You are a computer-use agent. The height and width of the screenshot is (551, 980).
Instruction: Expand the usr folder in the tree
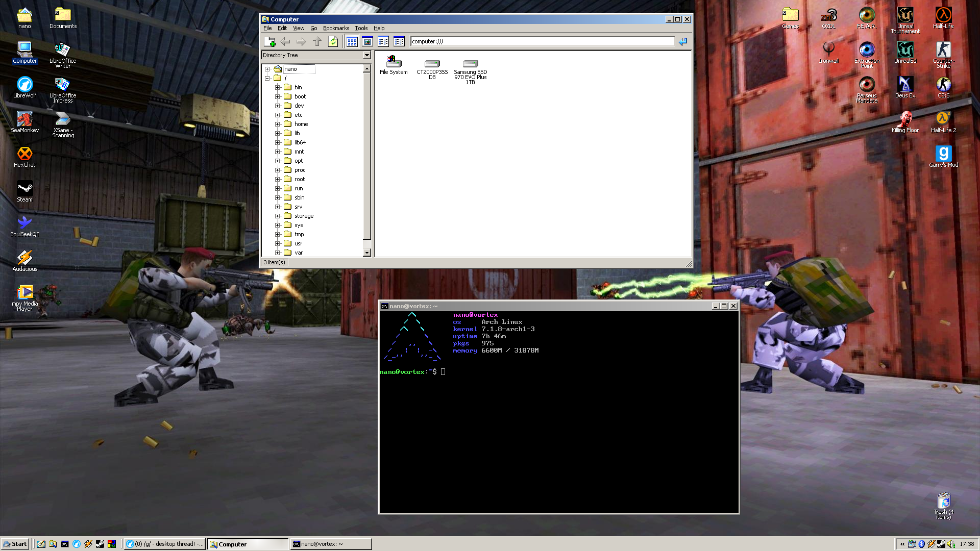[278, 243]
